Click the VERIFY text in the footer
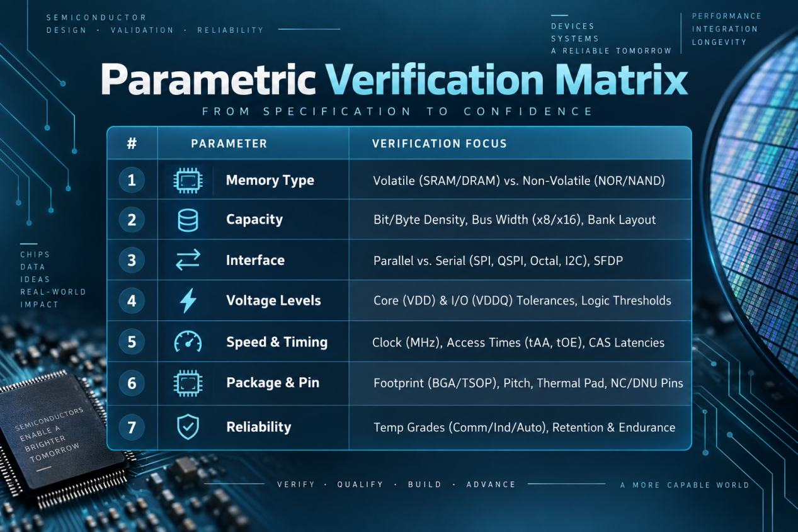The width and height of the screenshot is (798, 532). 295,485
